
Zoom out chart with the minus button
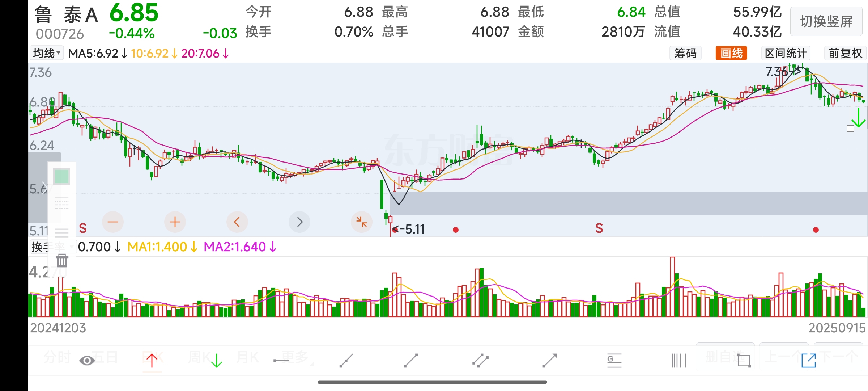click(113, 222)
